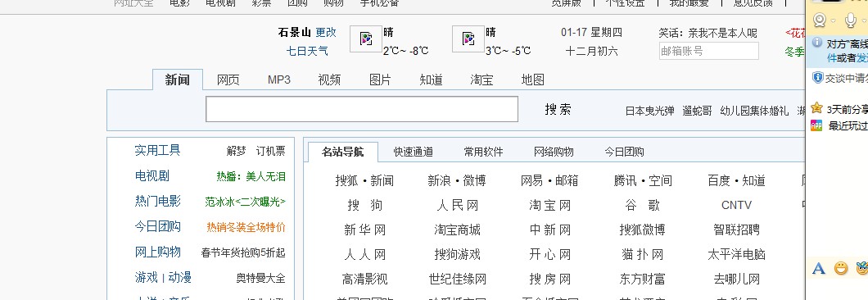The image size is (868, 300).
Task: Click the colorful APP icon beside 最近玩过
Action: (x=816, y=125)
